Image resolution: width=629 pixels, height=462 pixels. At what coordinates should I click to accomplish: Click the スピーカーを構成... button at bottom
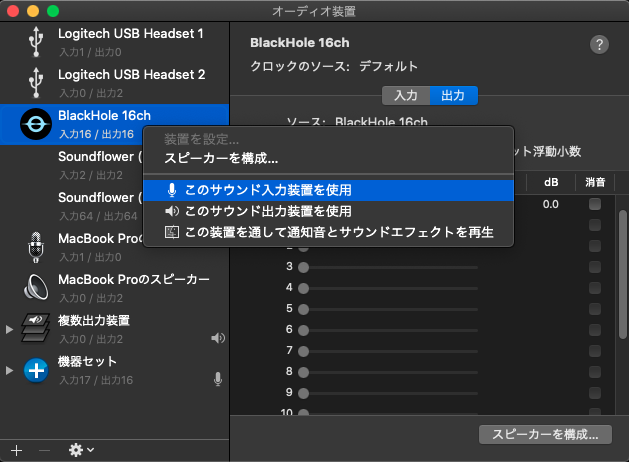(545, 434)
